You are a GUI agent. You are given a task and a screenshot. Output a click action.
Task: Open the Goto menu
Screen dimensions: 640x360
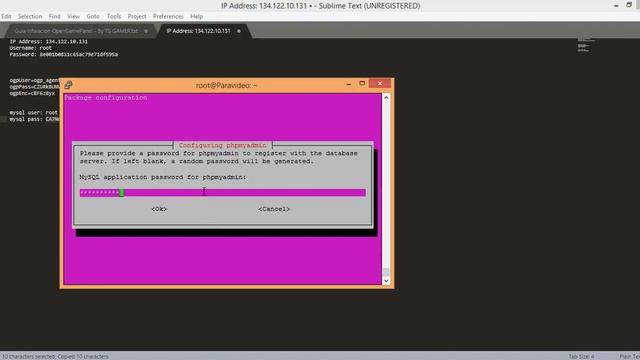(x=93, y=16)
